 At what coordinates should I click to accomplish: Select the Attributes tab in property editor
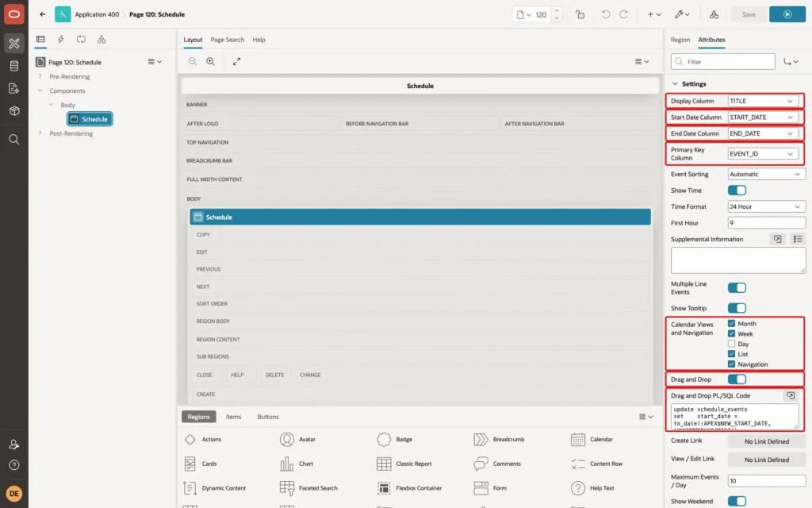point(711,40)
